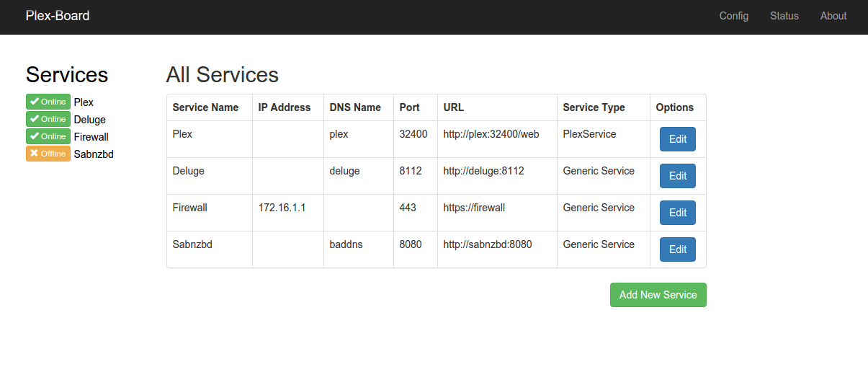Viewport: 868px width, 367px height.
Task: Click the Firewall IP address 172.16.1.1
Action: click(282, 208)
